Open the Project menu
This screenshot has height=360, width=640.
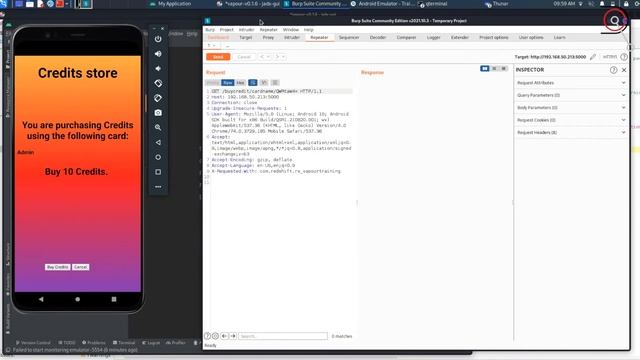coord(227,30)
